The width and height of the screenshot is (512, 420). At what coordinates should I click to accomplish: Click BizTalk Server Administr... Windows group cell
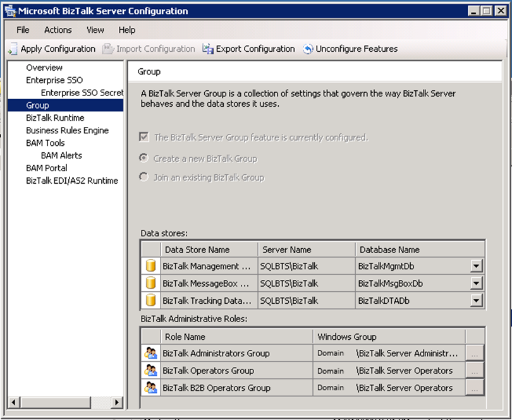[389, 354]
